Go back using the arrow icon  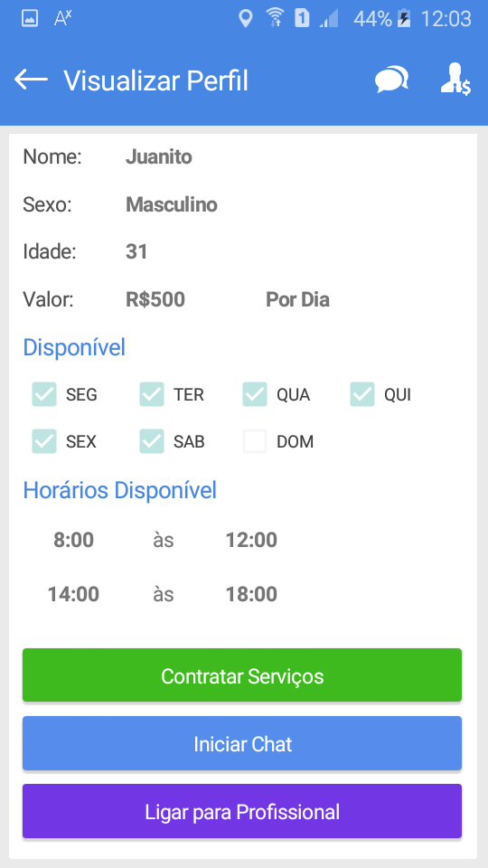point(31,80)
